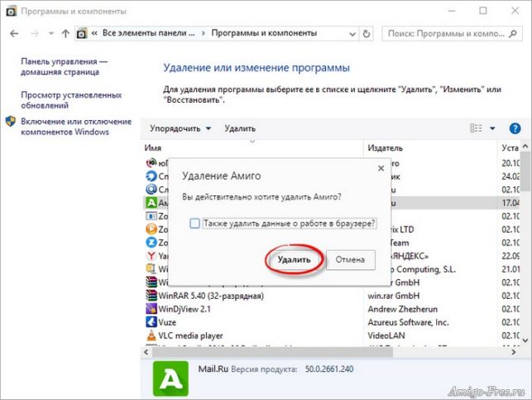Click the orange Zona player icon in the list
The width and height of the screenshot is (532, 400).
pyautogui.click(x=151, y=229)
